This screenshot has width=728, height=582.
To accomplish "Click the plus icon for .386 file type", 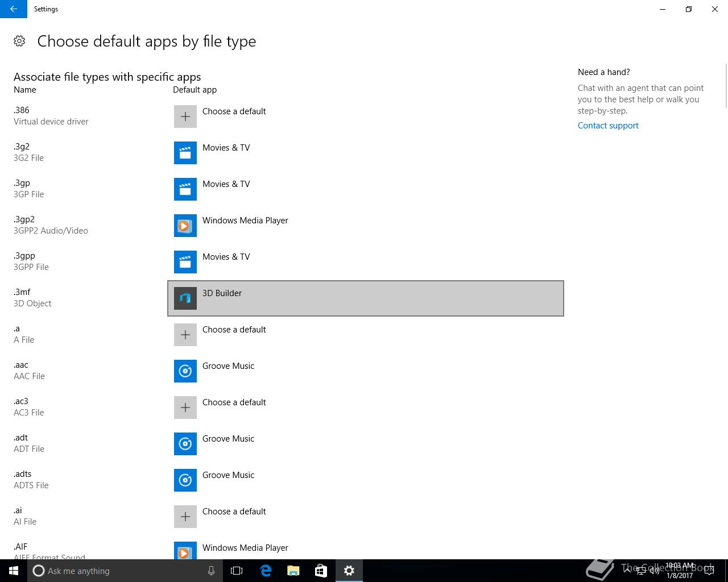I will pyautogui.click(x=185, y=117).
